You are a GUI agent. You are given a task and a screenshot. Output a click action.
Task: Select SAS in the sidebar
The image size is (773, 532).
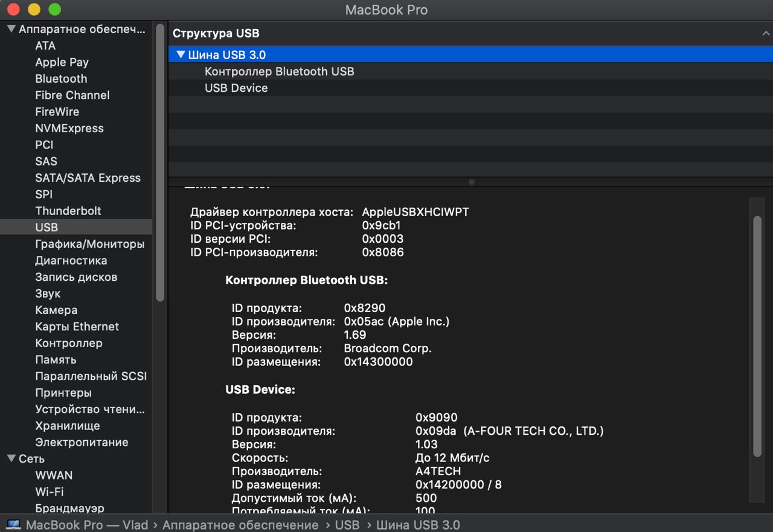(46, 161)
